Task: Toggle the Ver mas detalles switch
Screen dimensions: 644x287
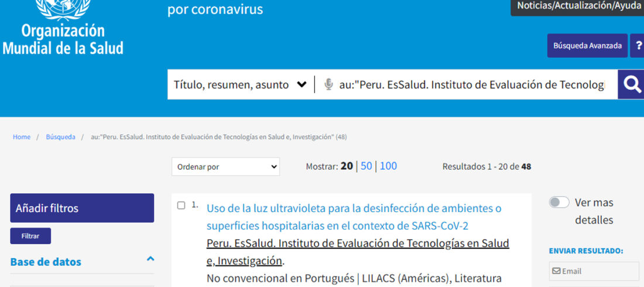Action: pyautogui.click(x=559, y=202)
